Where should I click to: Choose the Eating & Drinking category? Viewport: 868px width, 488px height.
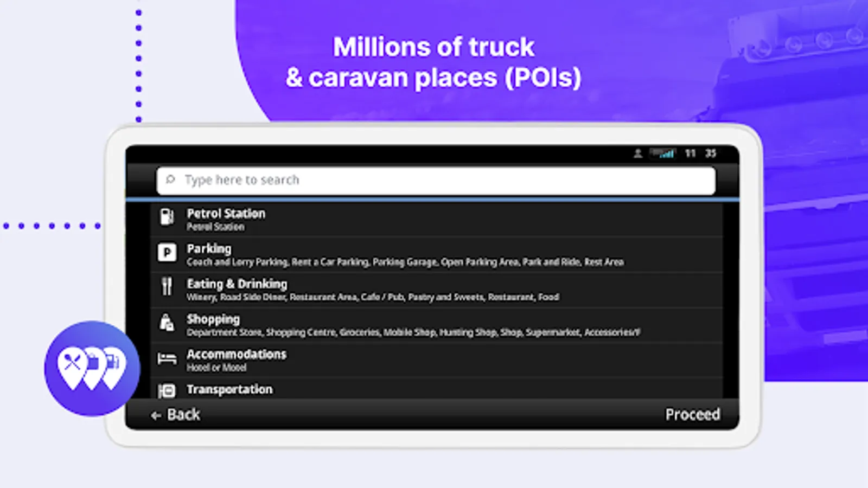pos(437,290)
